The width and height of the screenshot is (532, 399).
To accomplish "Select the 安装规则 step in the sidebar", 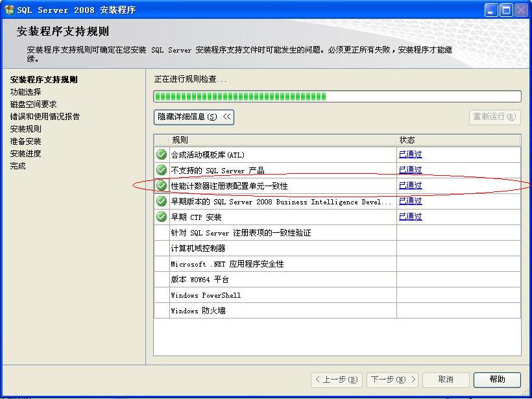I will pyautogui.click(x=26, y=129).
